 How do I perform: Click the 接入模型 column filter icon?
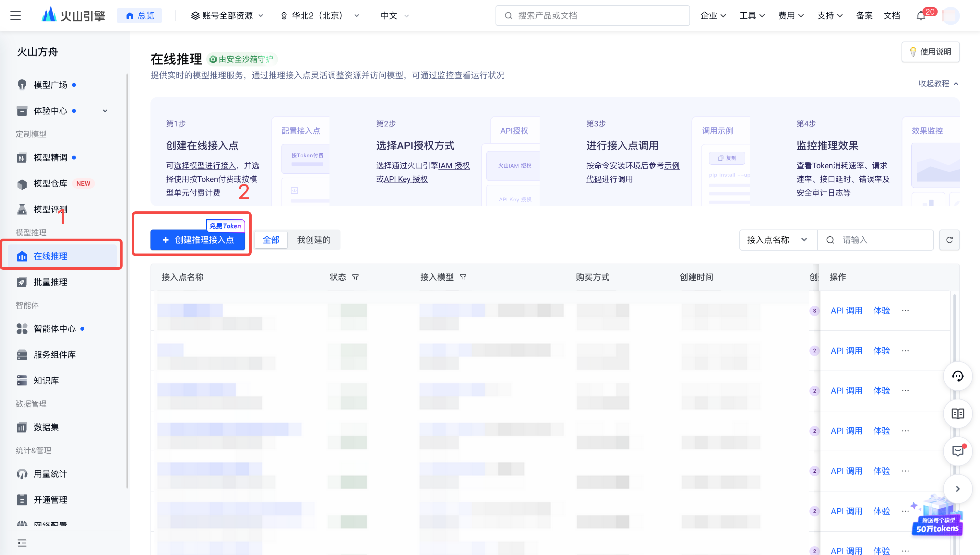coord(463,277)
